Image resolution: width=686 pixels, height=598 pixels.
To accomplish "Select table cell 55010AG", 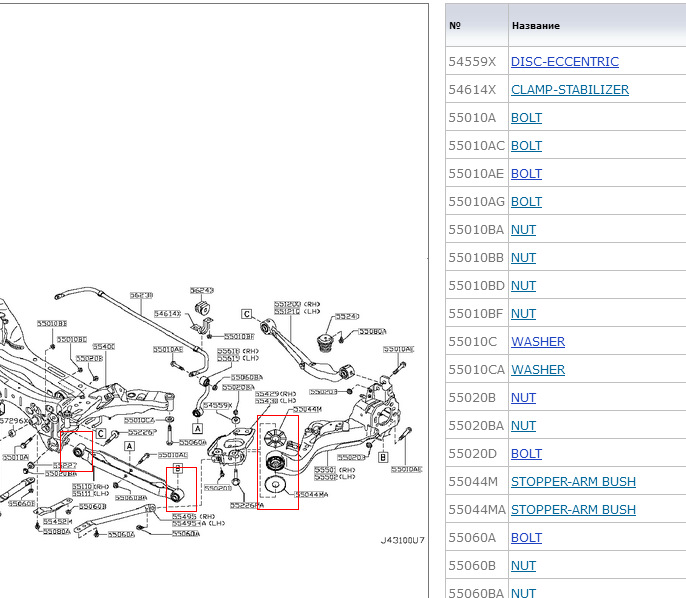I will (x=477, y=202).
